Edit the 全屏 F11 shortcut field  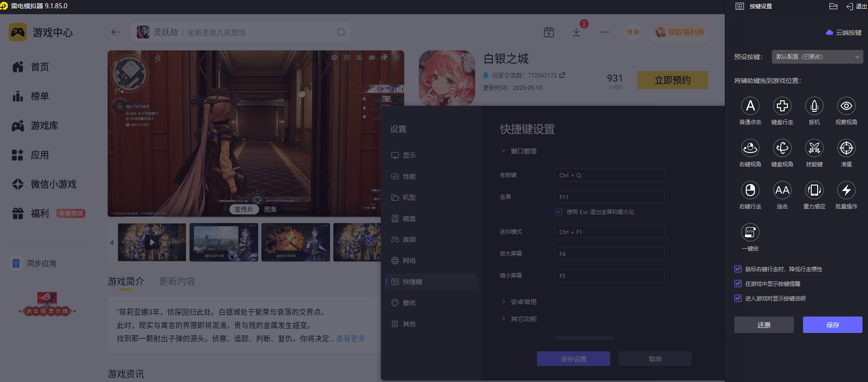click(x=609, y=197)
